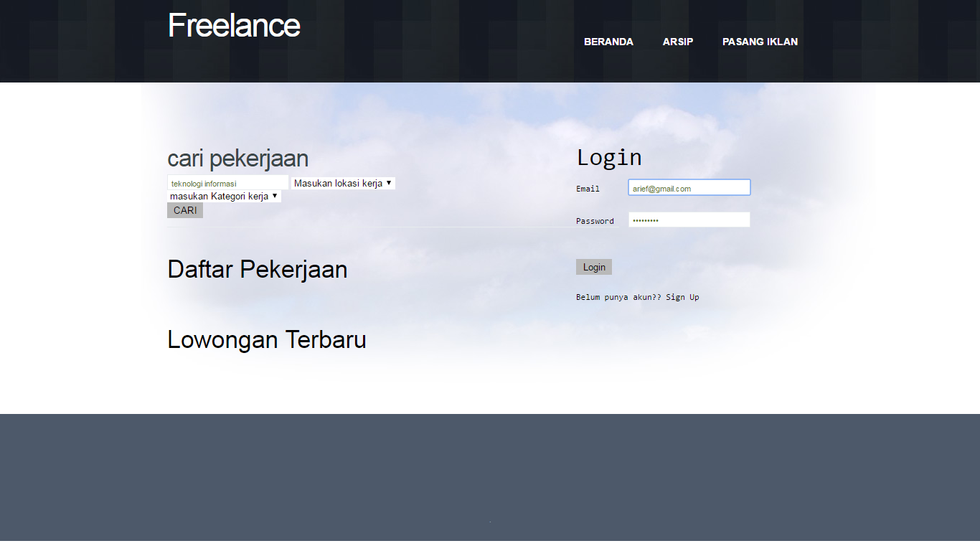Click into the Email input field
The height and width of the screenshot is (551, 980).
click(689, 188)
